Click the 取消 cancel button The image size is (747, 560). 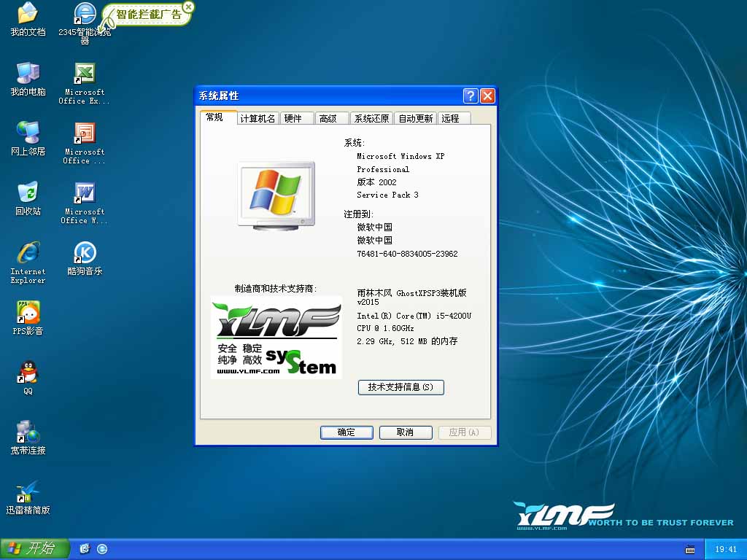(x=406, y=432)
